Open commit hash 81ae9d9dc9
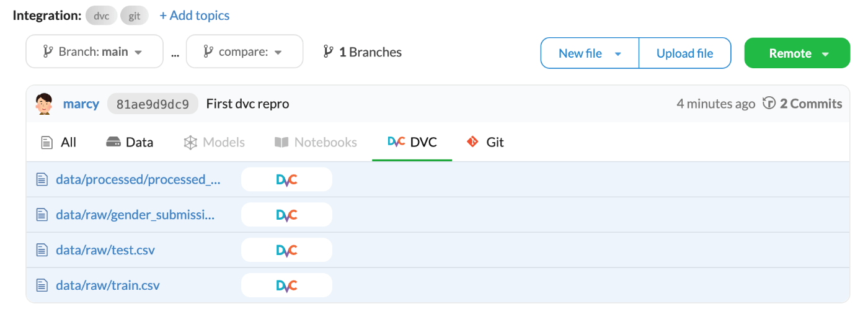This screenshot has width=868, height=314. click(x=153, y=104)
